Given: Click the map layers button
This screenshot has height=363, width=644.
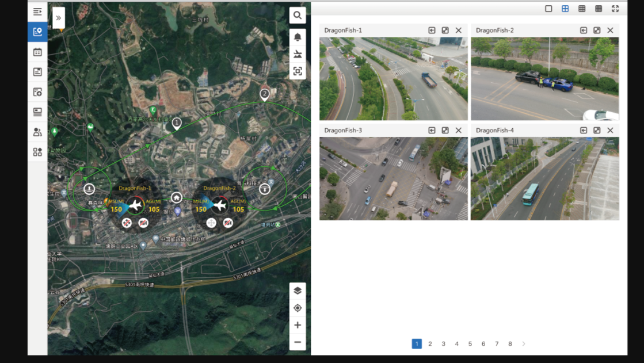Looking at the screenshot, I should coord(297,291).
